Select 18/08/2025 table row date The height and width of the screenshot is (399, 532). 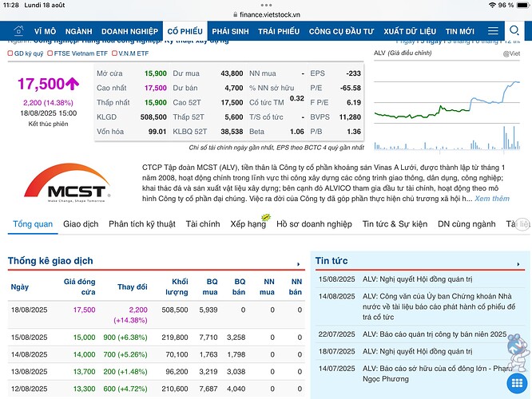pyautogui.click(x=30, y=310)
